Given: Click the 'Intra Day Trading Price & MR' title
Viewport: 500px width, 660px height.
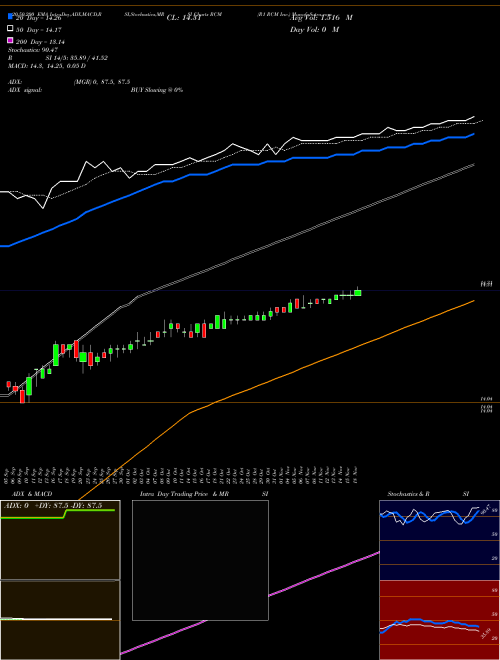Looking at the screenshot, I should click(184, 494).
